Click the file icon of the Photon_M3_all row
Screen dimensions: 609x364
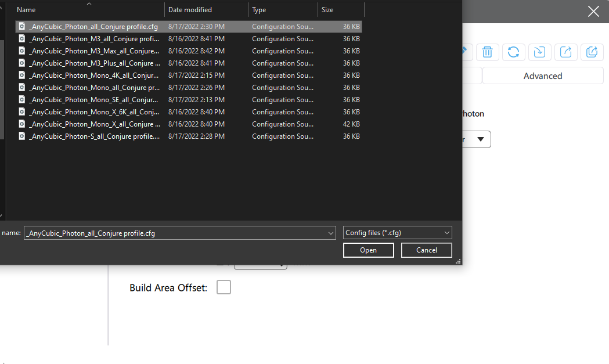(x=22, y=38)
